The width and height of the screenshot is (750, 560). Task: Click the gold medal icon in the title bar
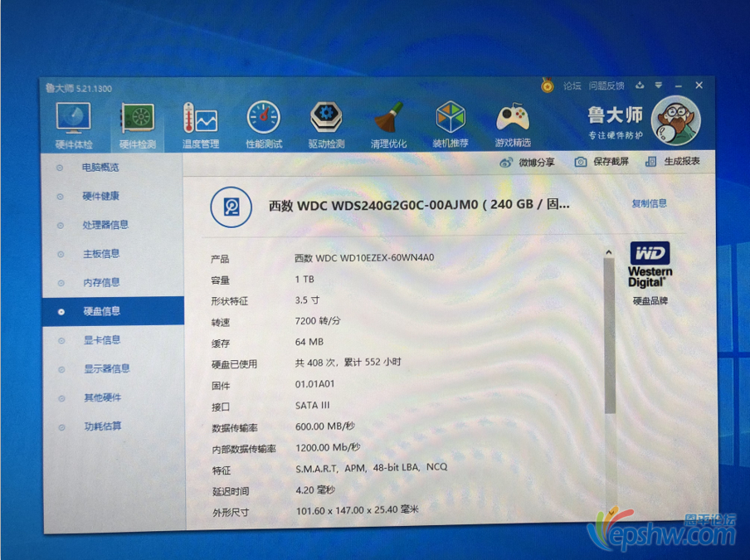[x=548, y=85]
